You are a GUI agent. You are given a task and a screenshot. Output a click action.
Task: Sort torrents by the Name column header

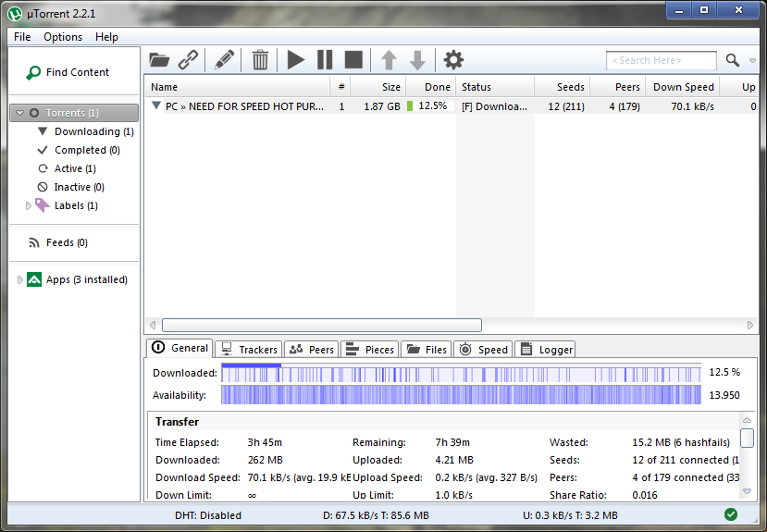click(x=237, y=87)
